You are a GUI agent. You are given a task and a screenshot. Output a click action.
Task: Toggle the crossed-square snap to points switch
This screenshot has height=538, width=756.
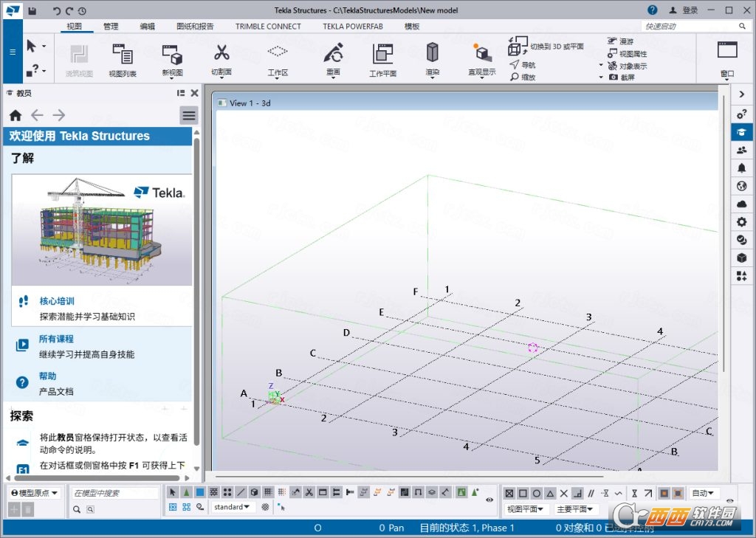point(509,493)
